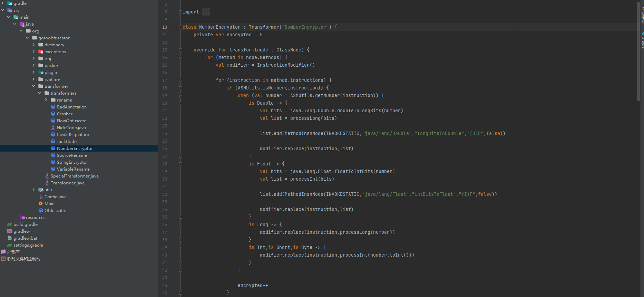Fold the transform function at line 13
Viewport: 644px width, 297px height.
(180, 50)
